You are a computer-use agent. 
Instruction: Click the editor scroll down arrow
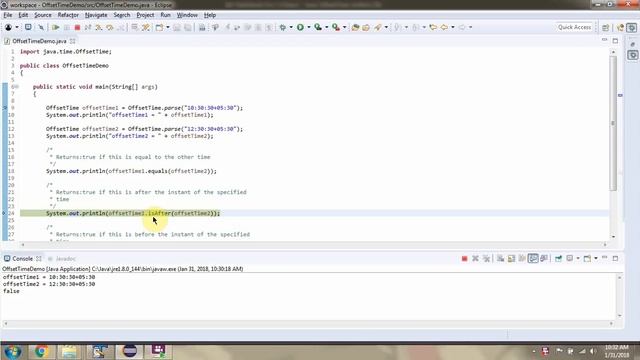point(613,237)
